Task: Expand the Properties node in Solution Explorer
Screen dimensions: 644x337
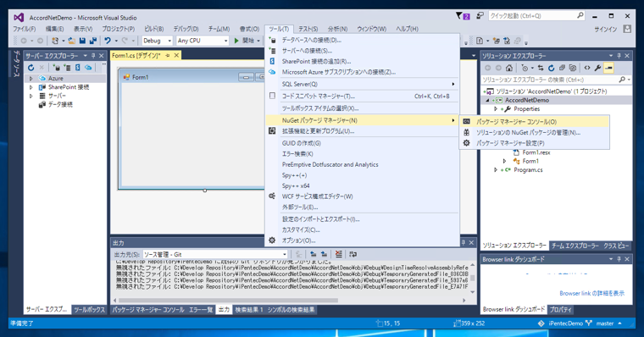Action: [496, 109]
